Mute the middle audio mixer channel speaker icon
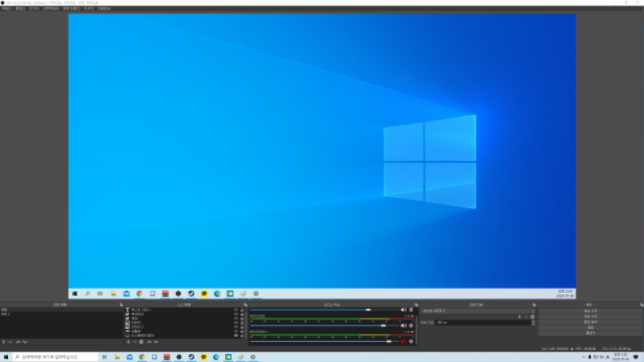This screenshot has height=362, width=644. click(x=403, y=326)
